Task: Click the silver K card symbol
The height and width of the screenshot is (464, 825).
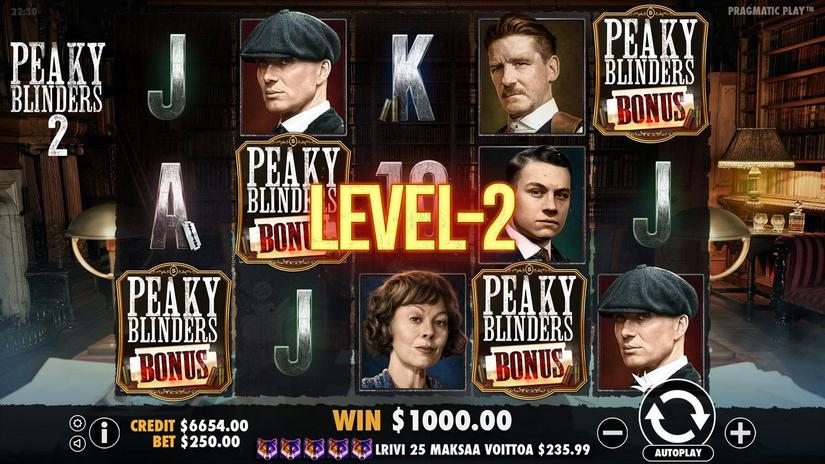Action: (x=412, y=77)
